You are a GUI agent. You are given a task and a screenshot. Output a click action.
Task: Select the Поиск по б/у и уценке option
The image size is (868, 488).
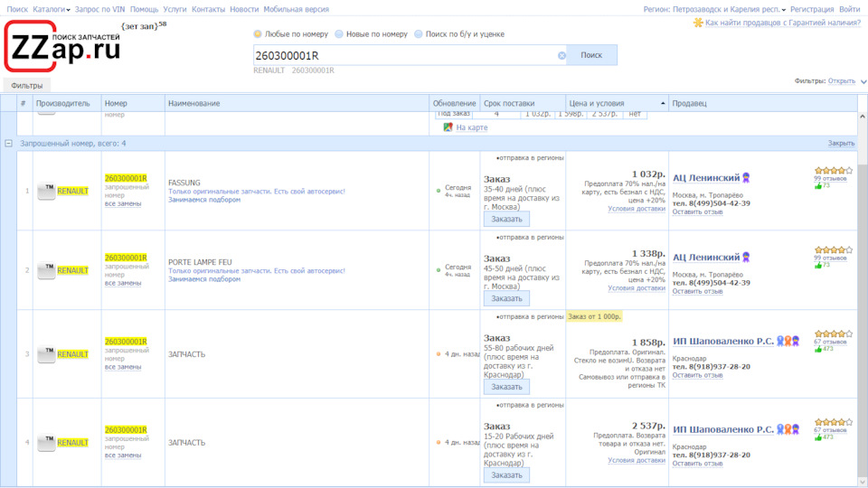[x=419, y=34]
